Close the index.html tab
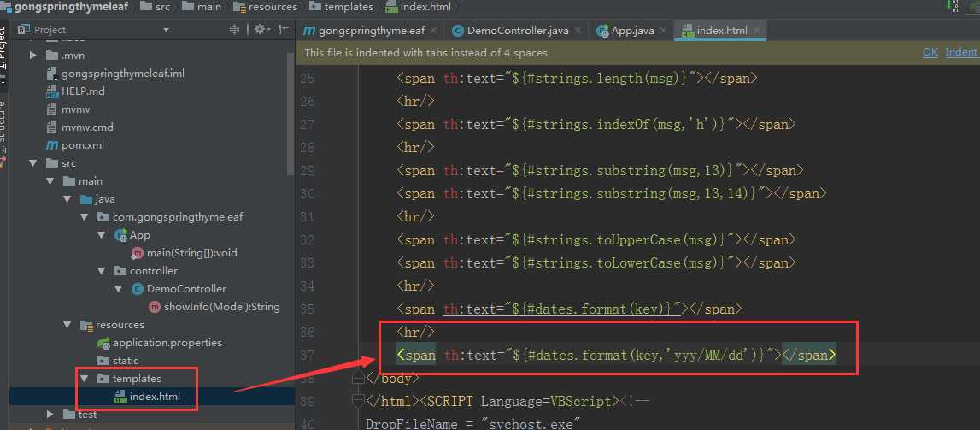The image size is (980, 430). (757, 30)
